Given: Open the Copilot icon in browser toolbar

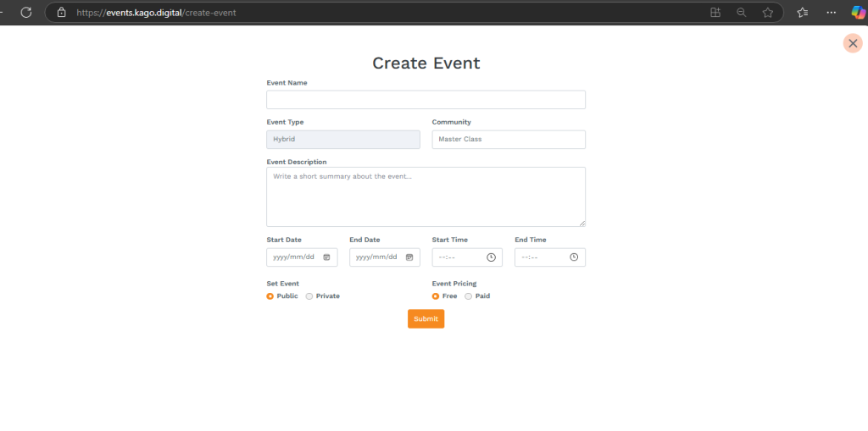Looking at the screenshot, I should coord(858,13).
